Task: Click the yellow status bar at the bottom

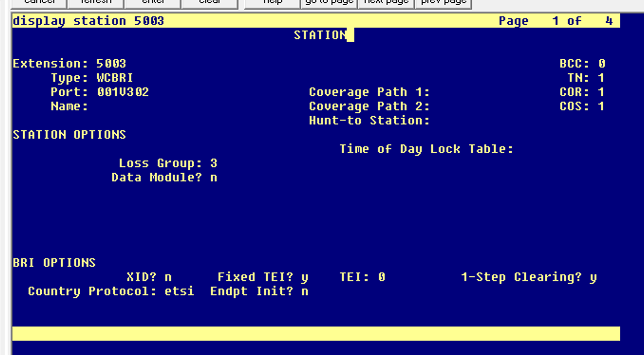Action: pos(316,333)
